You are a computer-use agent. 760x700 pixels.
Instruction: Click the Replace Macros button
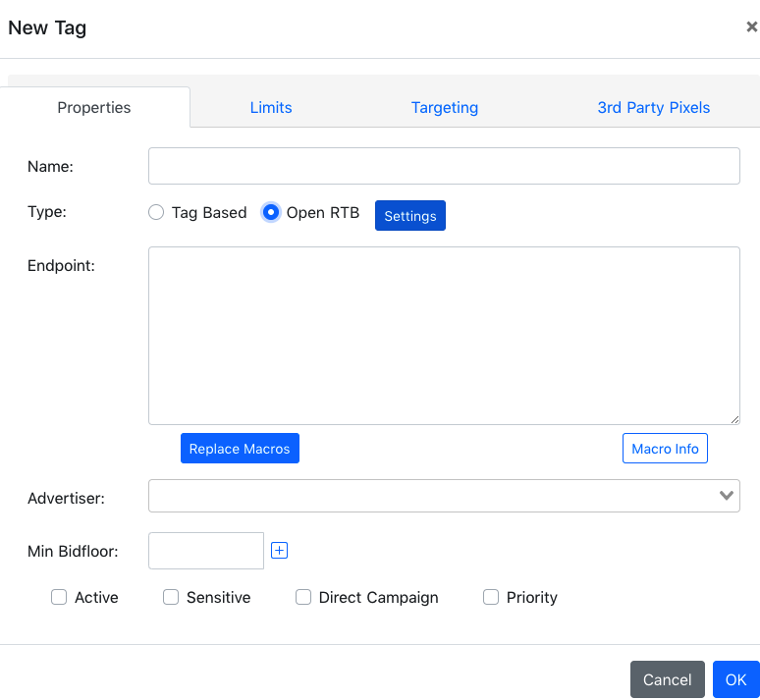(240, 449)
